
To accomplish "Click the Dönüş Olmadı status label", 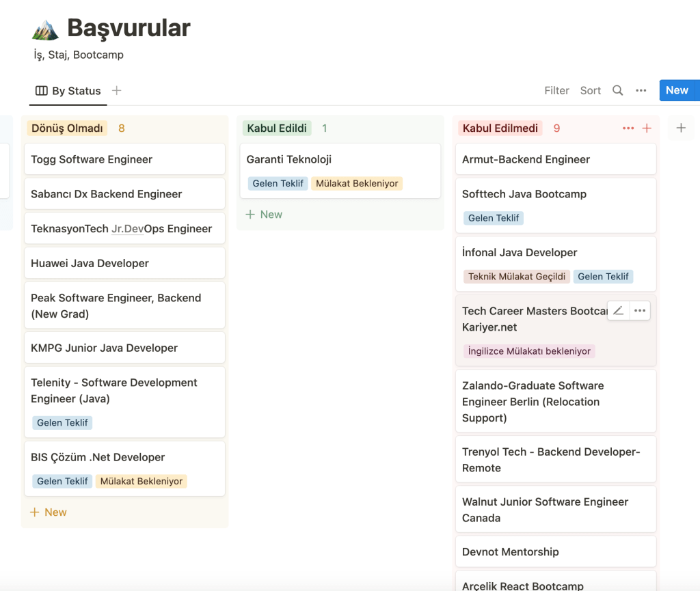I will (x=67, y=128).
